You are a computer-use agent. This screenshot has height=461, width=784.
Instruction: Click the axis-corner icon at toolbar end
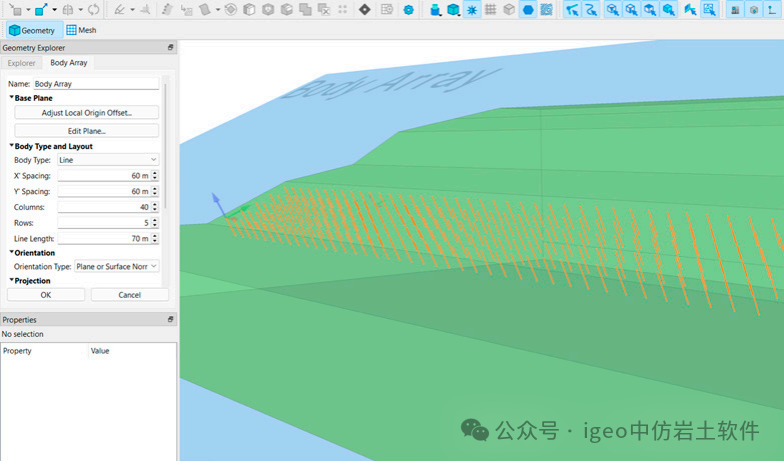click(772, 10)
